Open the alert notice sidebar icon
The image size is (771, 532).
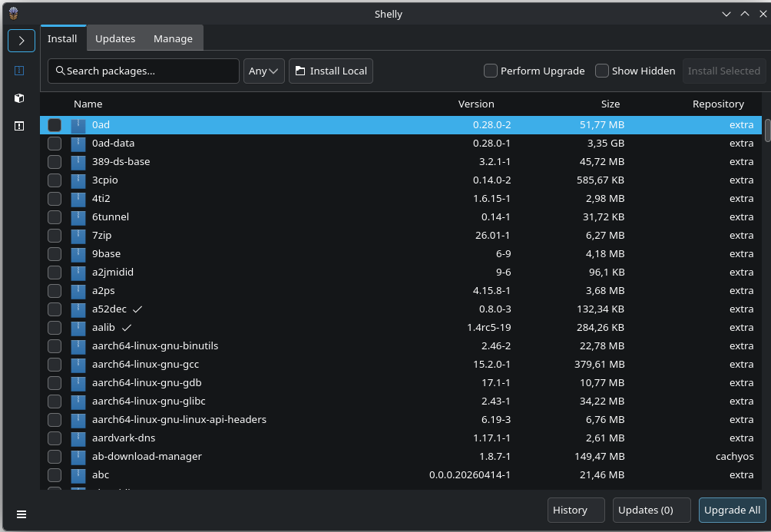click(19, 127)
